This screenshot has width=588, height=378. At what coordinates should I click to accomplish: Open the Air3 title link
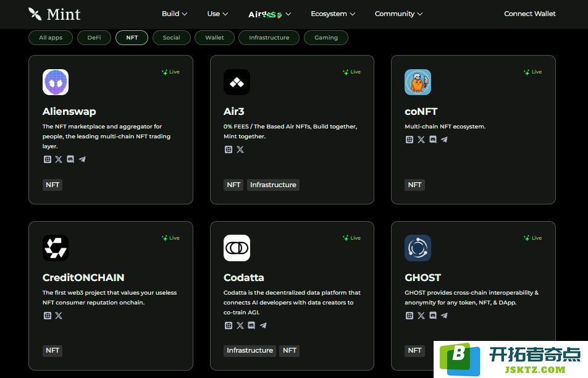pos(234,111)
